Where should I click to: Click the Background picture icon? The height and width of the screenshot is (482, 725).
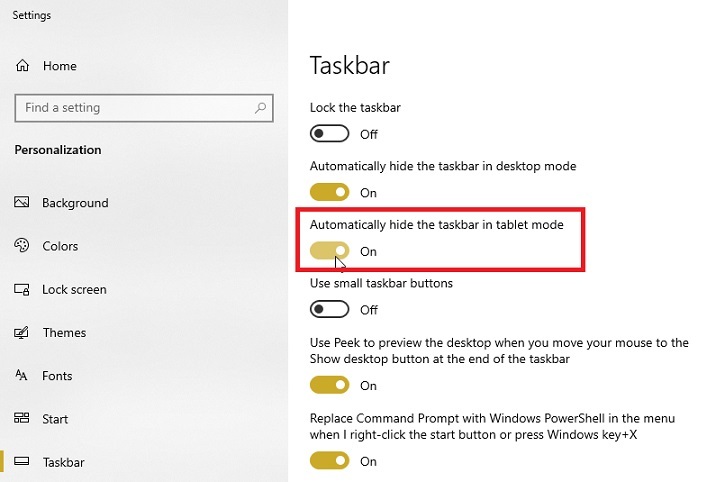(x=21, y=202)
